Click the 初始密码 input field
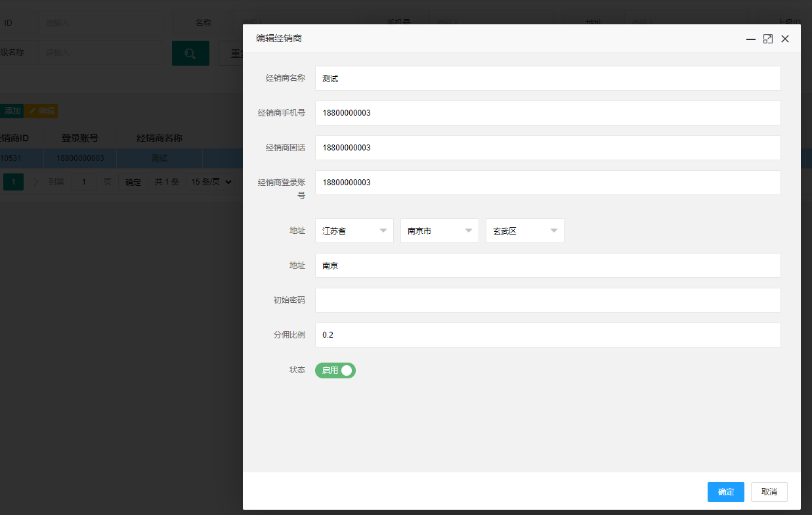 (x=548, y=300)
